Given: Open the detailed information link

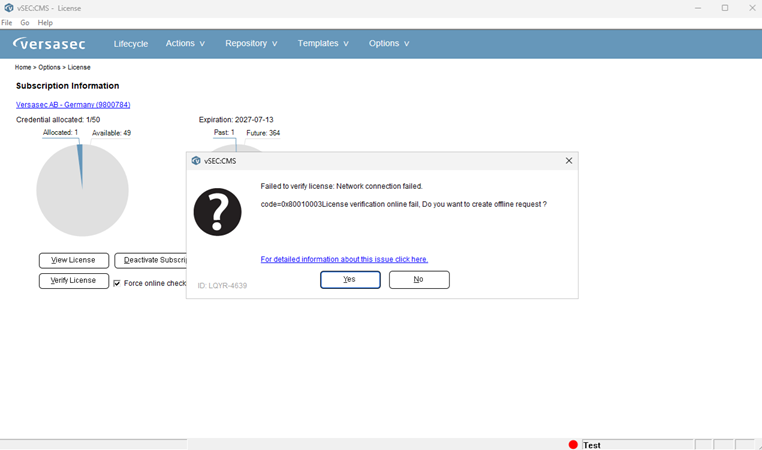Looking at the screenshot, I should 344,259.
